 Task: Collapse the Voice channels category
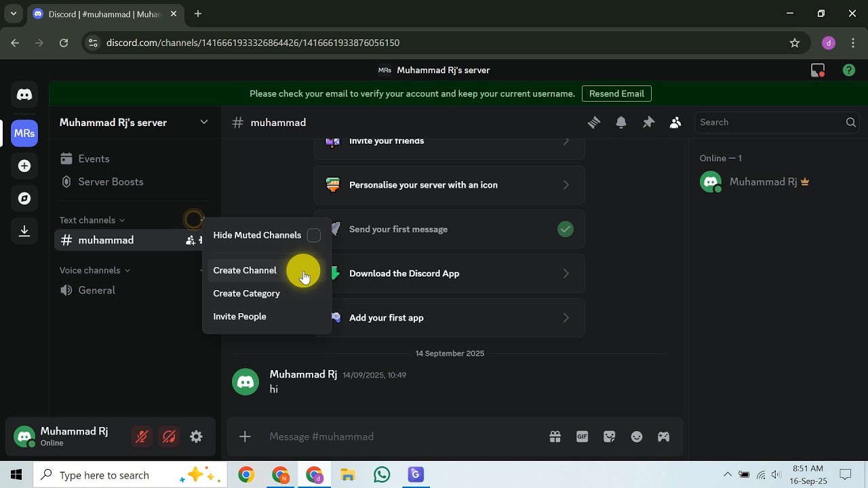tap(95, 270)
